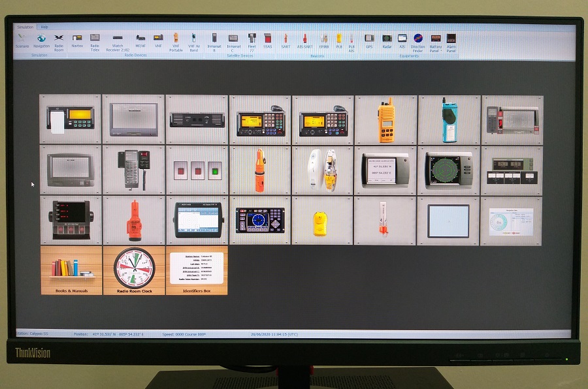
Task: Select the MF/HF radio toolbar icon
Action: [x=140, y=39]
